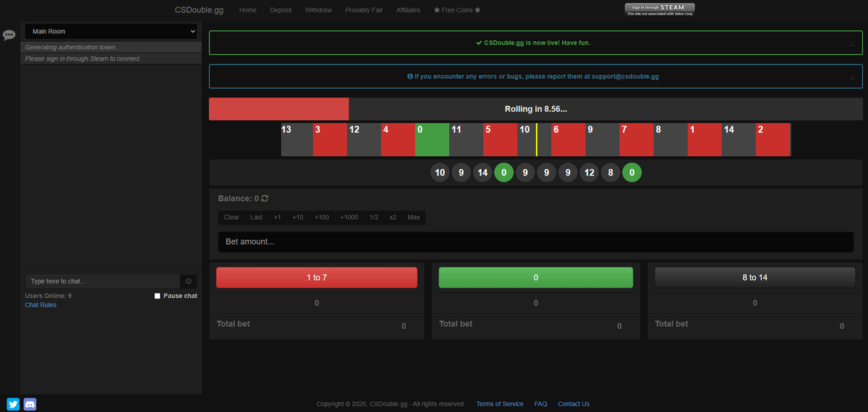Open the Affiliates page
868x412 pixels.
408,10
